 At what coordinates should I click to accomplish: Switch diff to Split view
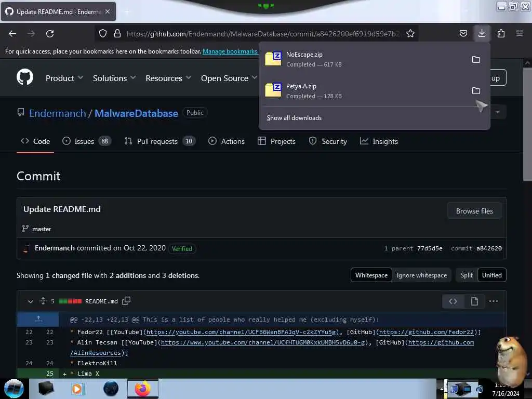(x=467, y=275)
